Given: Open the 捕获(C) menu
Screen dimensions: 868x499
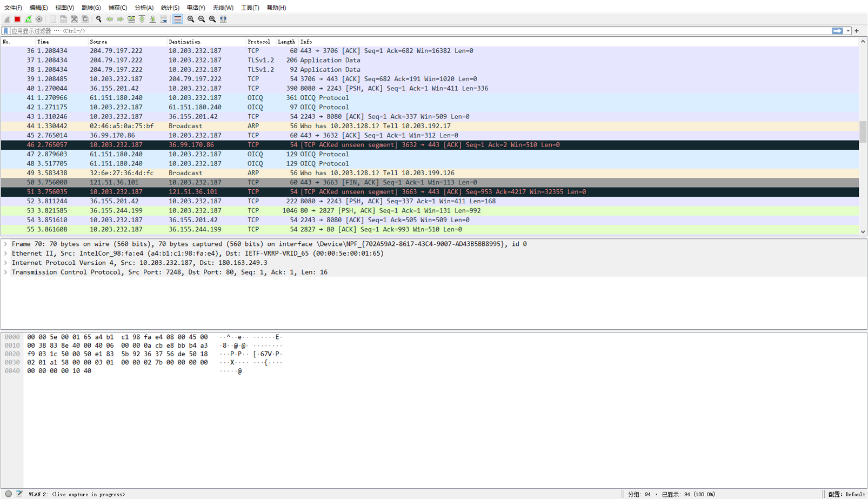Looking at the screenshot, I should (x=117, y=8).
